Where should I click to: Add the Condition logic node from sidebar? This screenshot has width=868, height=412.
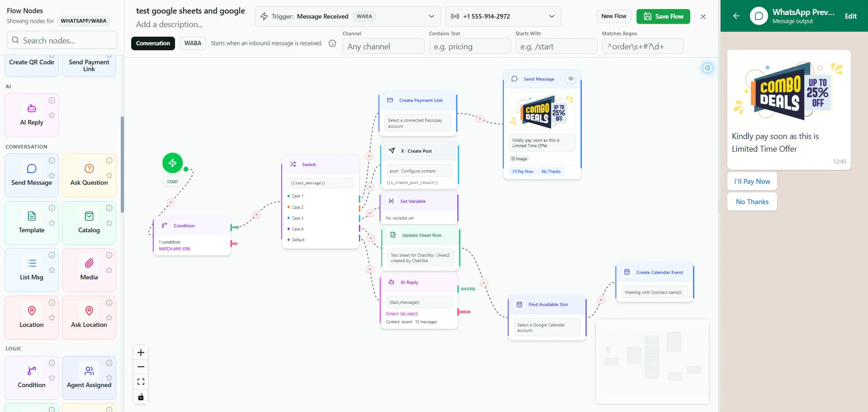tap(32, 378)
